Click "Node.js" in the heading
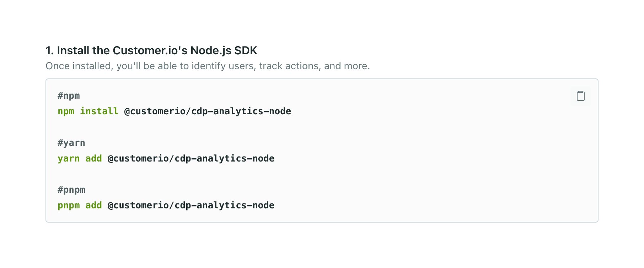Screen dimensions: 644x268 point(211,50)
